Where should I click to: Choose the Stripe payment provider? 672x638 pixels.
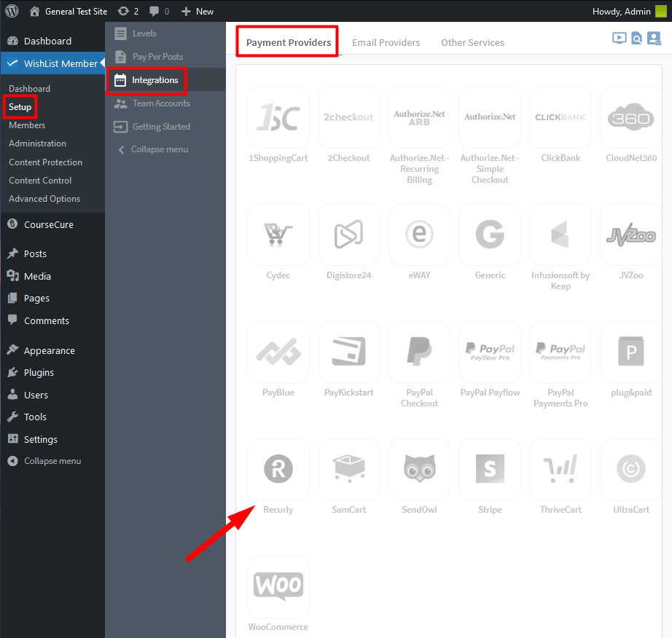coord(490,469)
